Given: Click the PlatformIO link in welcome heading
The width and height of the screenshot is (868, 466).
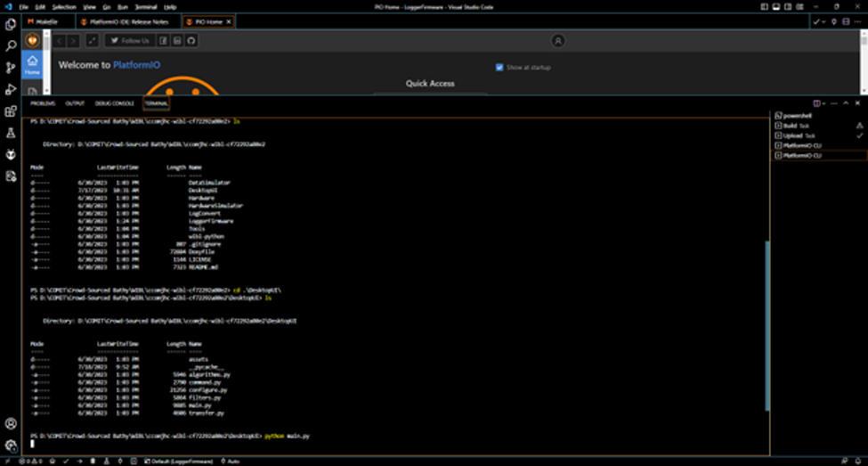Looking at the screenshot, I should (137, 65).
